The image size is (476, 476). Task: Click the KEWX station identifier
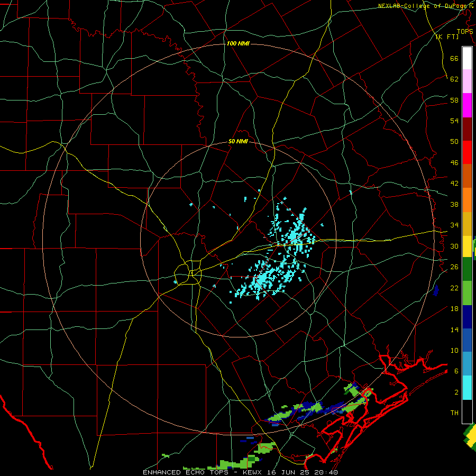tap(252, 472)
